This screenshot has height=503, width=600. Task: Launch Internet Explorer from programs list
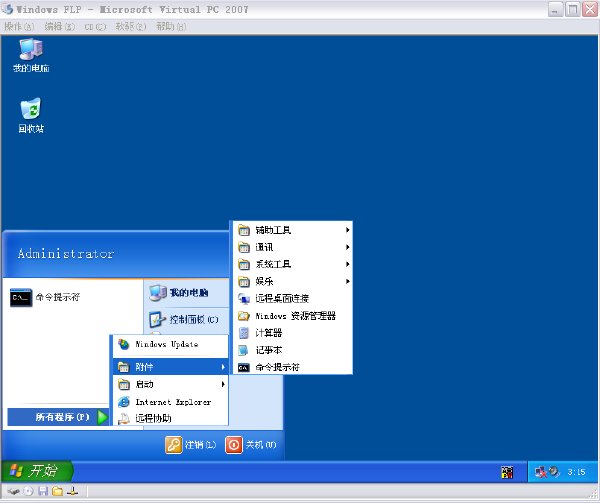pos(171,402)
